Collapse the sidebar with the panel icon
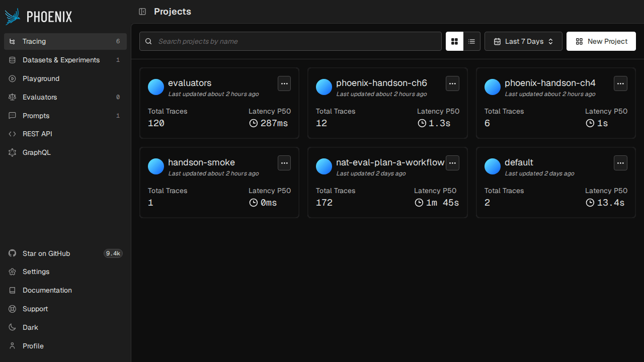 click(142, 12)
